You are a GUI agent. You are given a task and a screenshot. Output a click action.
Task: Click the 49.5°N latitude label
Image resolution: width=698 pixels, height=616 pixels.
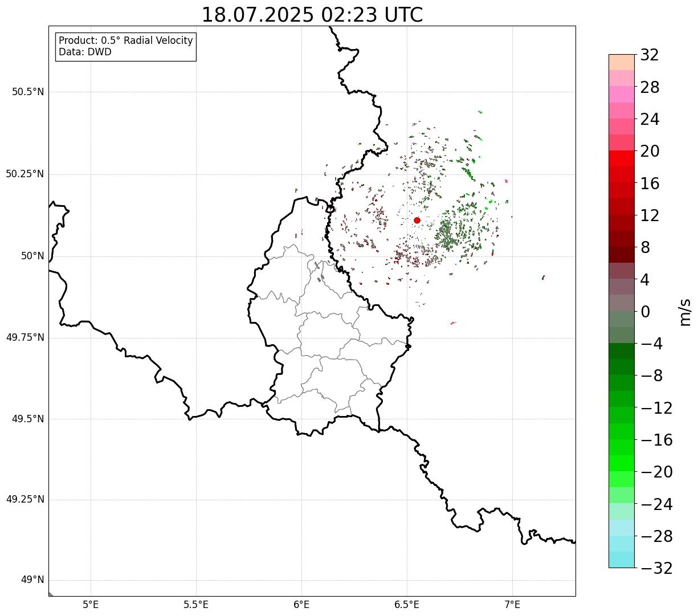coord(28,419)
